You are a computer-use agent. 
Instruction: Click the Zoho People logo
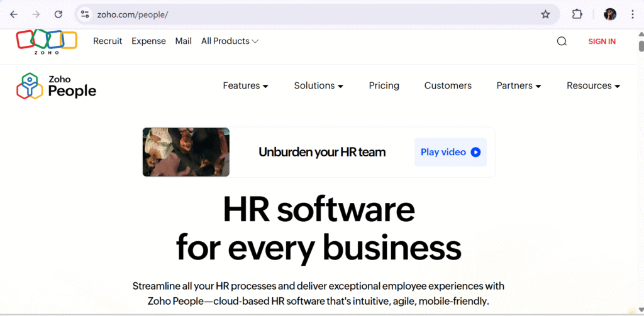point(56,86)
